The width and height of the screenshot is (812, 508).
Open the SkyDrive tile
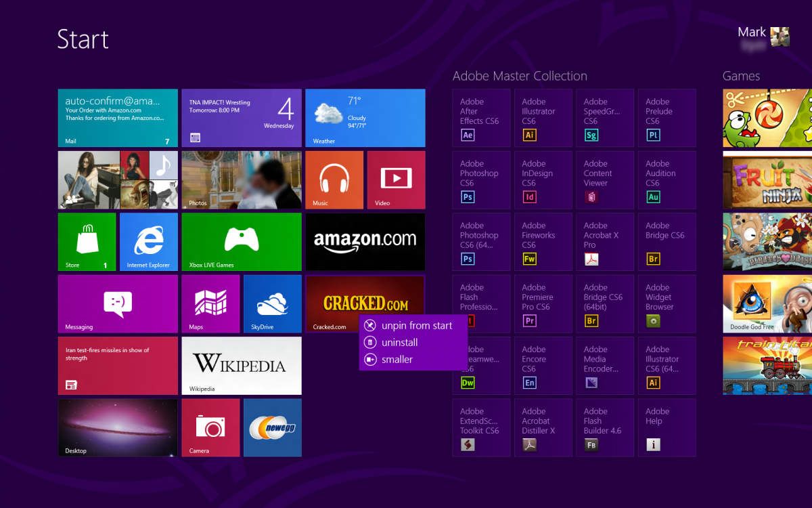click(273, 304)
